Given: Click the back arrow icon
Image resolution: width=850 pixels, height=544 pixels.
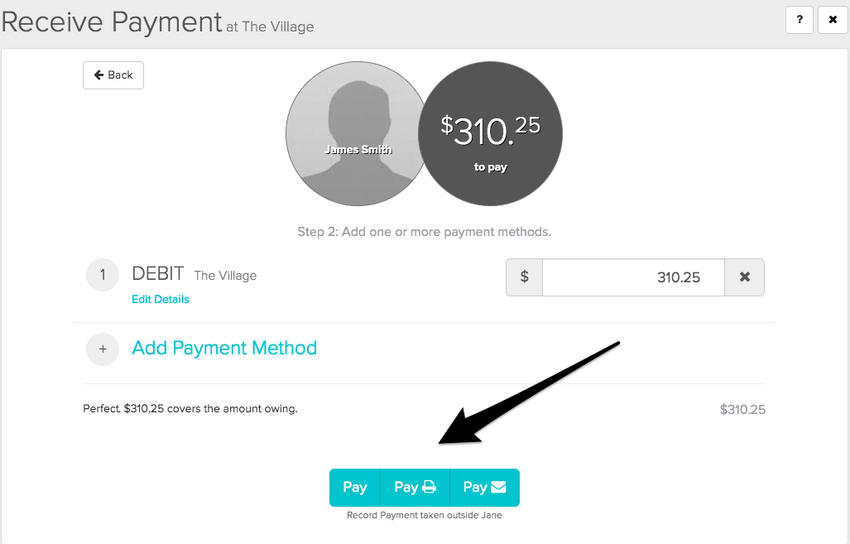Looking at the screenshot, I should (99, 75).
